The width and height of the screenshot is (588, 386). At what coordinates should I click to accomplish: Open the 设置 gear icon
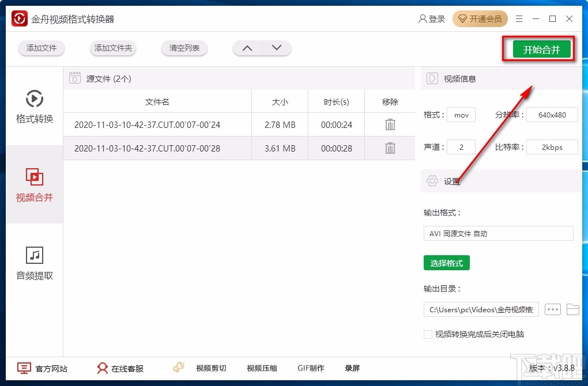point(431,181)
